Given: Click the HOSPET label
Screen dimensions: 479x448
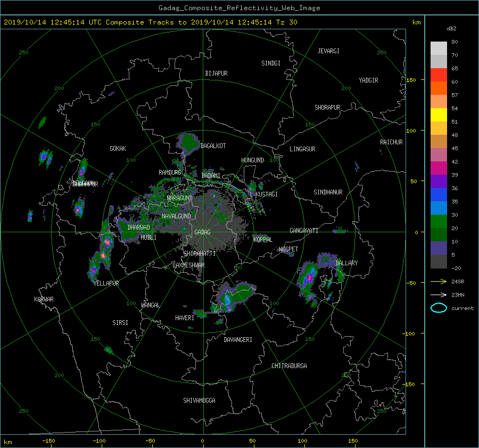Looking at the screenshot, I should point(288,249).
